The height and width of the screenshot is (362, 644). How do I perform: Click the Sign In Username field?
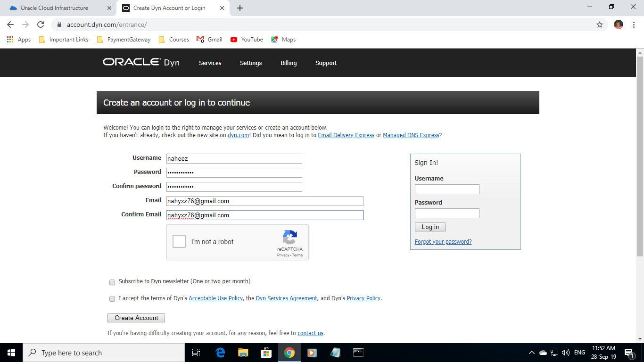coord(447,189)
